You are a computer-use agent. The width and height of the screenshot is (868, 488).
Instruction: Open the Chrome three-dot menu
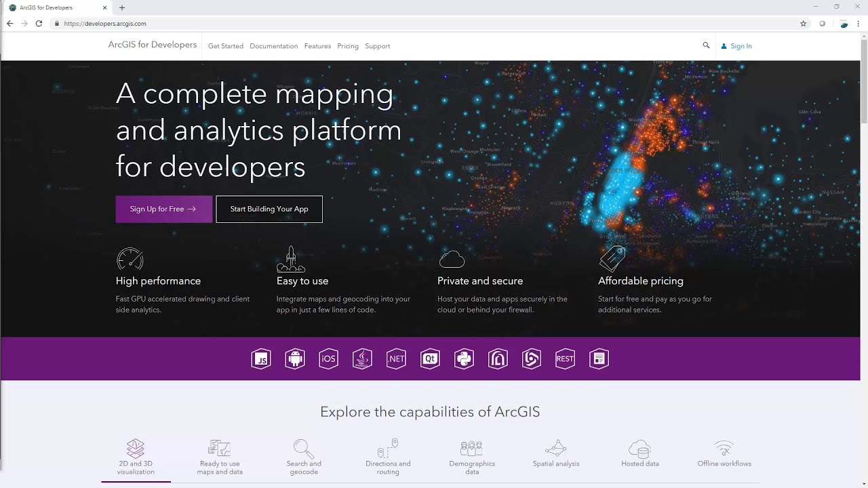858,23
